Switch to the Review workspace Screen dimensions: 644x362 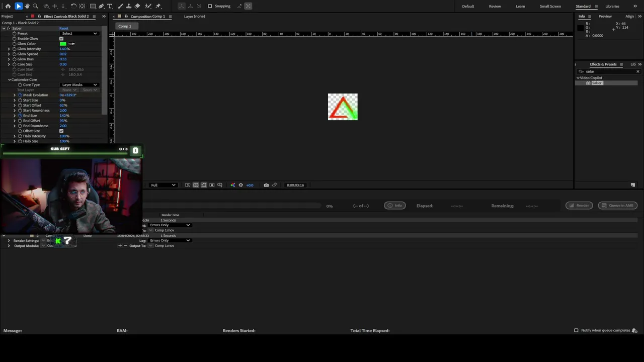(495, 7)
